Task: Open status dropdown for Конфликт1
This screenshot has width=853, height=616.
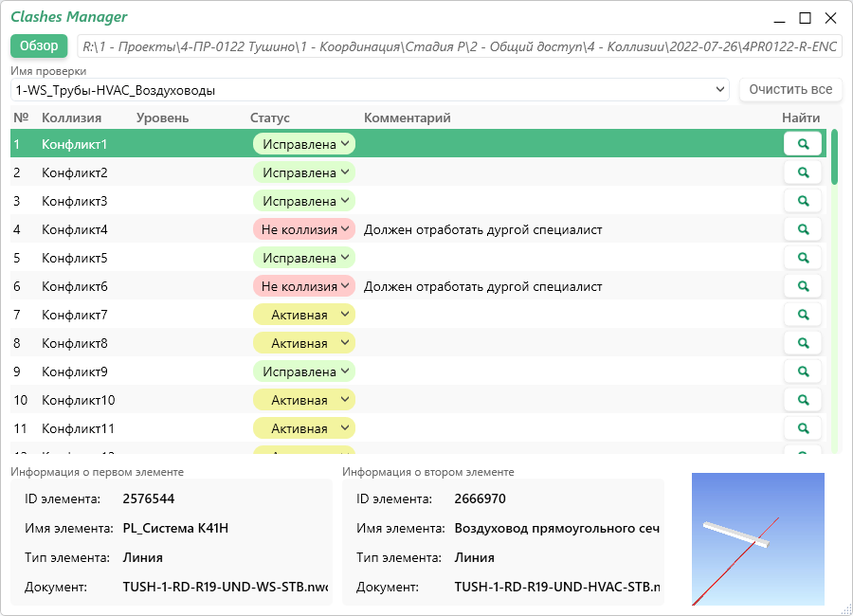Action: click(x=304, y=144)
